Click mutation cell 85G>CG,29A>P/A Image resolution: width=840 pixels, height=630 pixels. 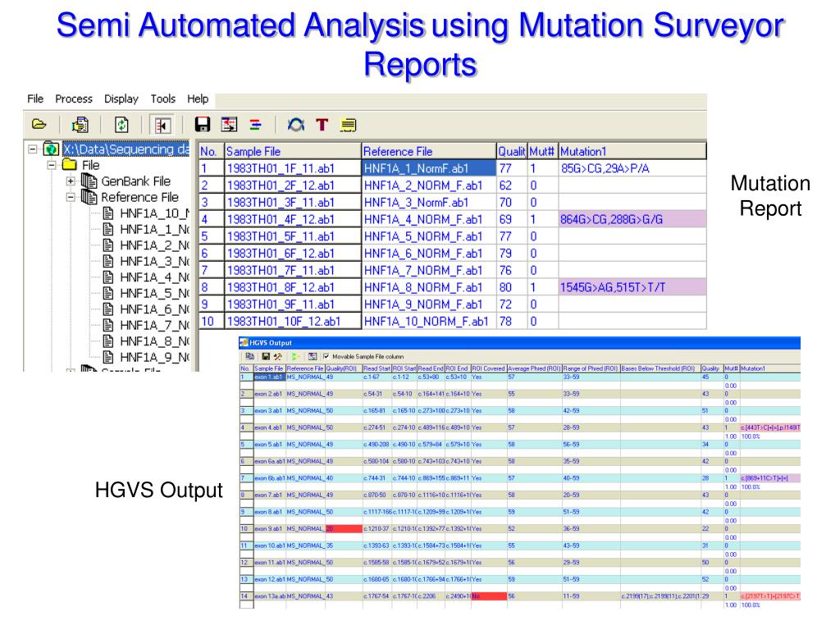point(632,168)
